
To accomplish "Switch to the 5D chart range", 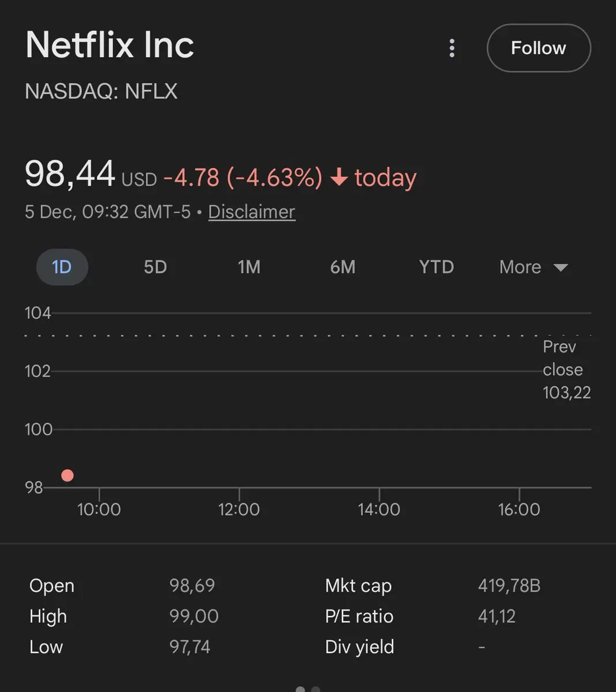I will click(155, 267).
